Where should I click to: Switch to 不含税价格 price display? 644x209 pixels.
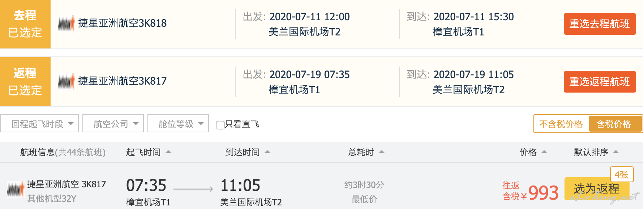[561, 124]
